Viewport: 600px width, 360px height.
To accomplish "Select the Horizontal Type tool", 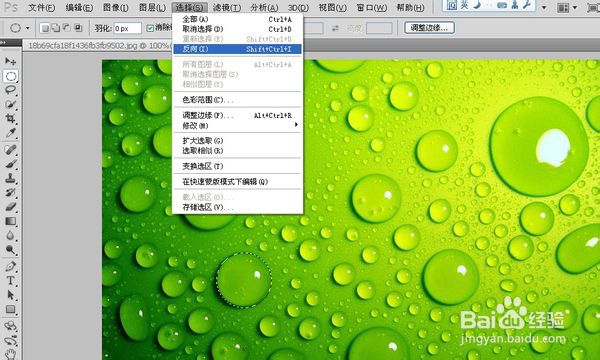I will 10,280.
